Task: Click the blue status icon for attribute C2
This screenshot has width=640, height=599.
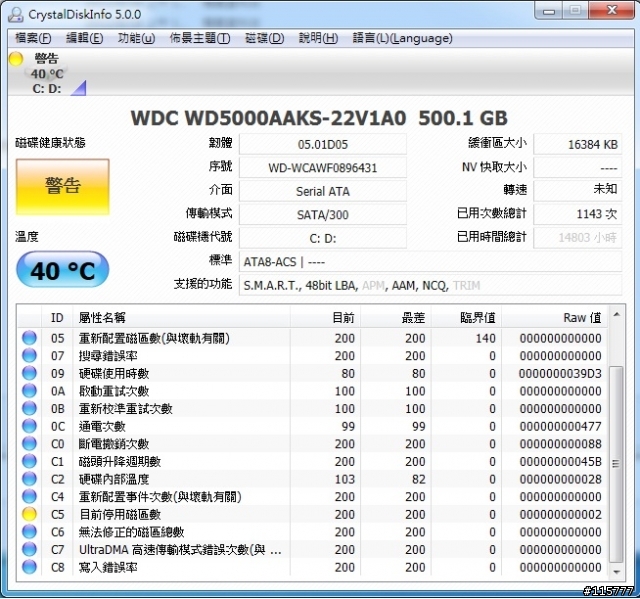Action: (29, 479)
